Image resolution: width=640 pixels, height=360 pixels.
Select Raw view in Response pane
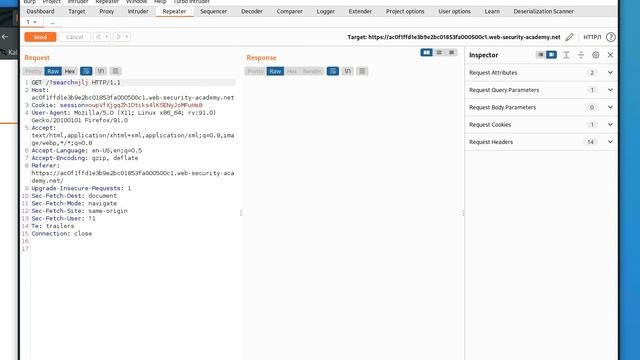[x=275, y=71]
